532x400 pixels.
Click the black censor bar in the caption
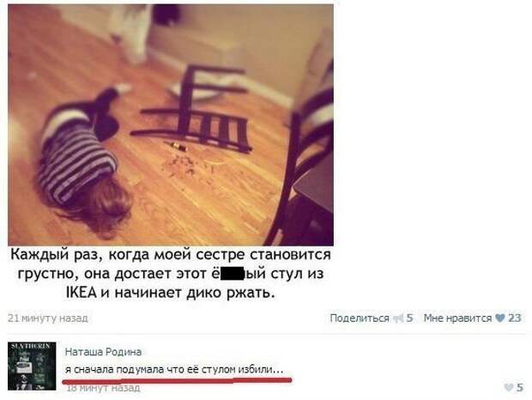pyautogui.click(x=233, y=274)
